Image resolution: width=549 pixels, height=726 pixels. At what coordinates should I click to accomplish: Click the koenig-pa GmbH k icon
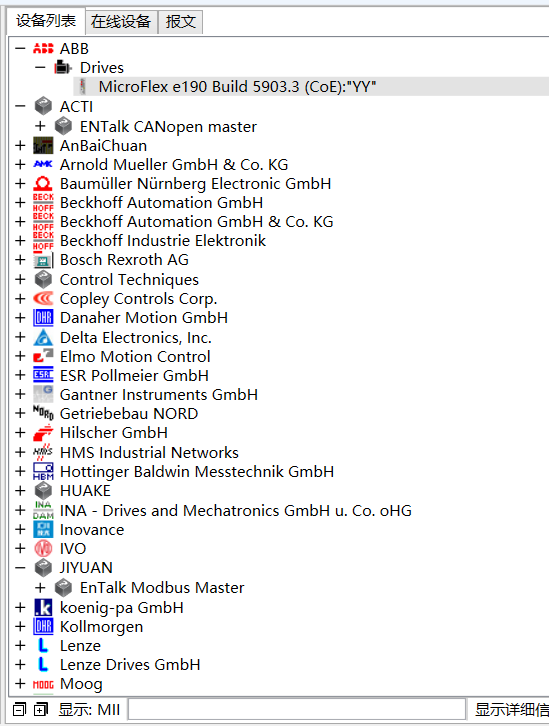click(43, 607)
